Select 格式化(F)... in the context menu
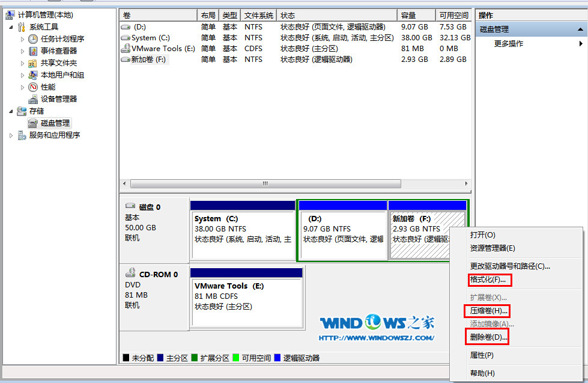Viewport: 588px width, 383px height. (x=488, y=280)
